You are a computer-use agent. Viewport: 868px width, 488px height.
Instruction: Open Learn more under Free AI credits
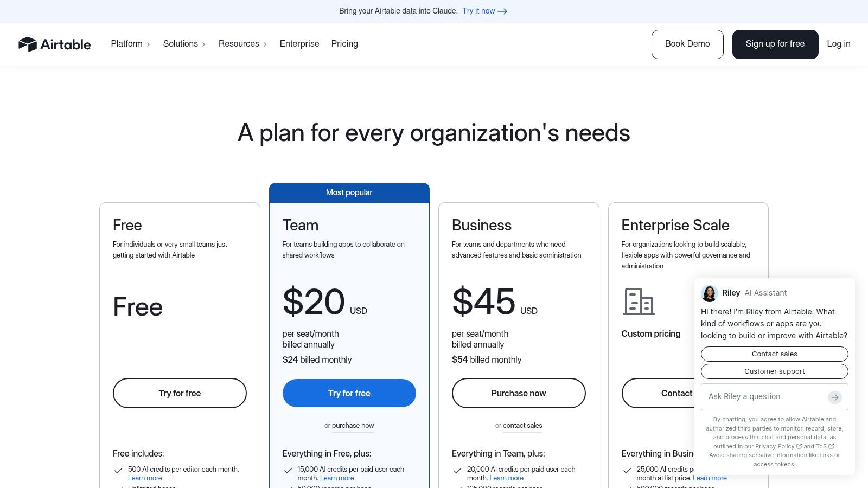point(145,478)
